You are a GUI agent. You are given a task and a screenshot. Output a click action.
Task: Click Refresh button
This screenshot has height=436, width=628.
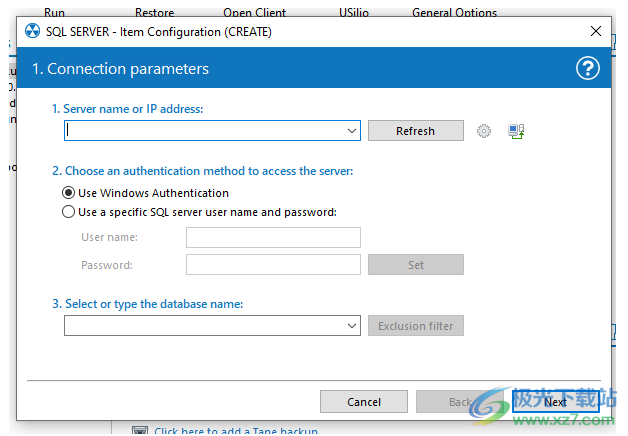(x=416, y=131)
